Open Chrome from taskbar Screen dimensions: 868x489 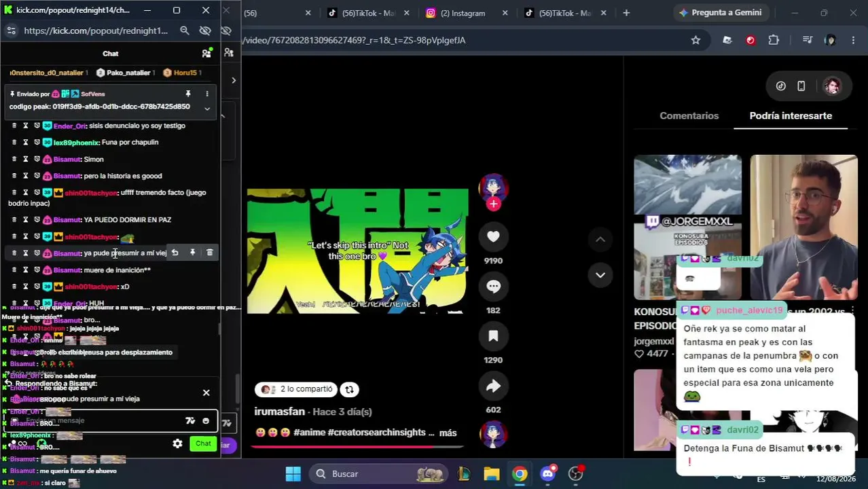520,474
